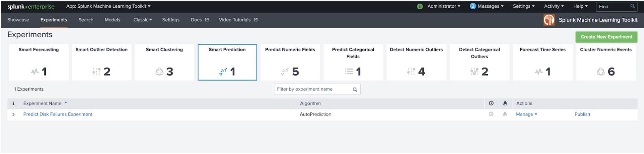Click the Splunk Machine Learning Toolkit app icon
This screenshot has height=154, width=644.
pos(549,20)
